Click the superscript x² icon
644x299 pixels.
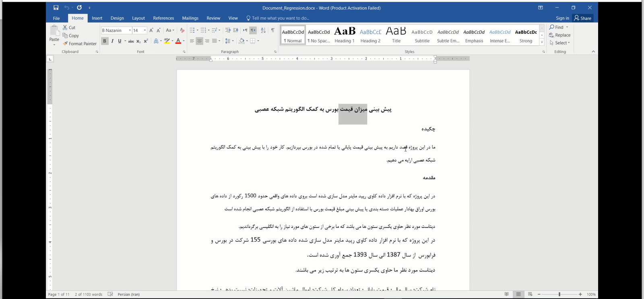146,41
